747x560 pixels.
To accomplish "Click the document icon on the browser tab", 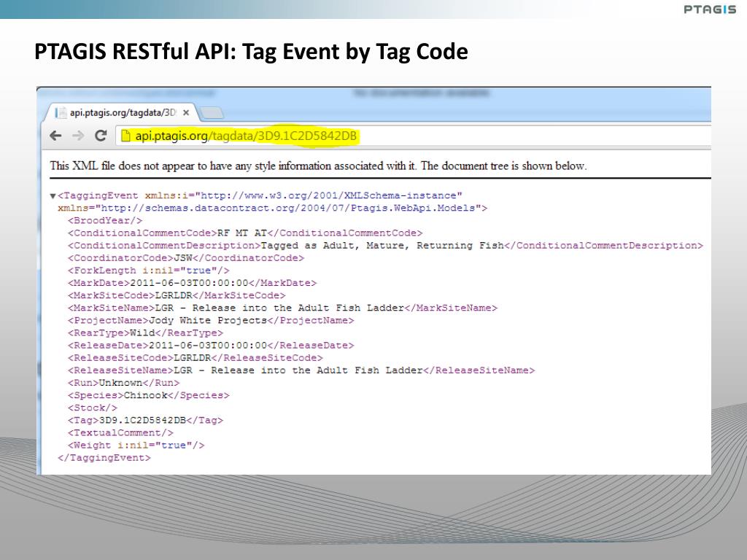I will [61, 113].
